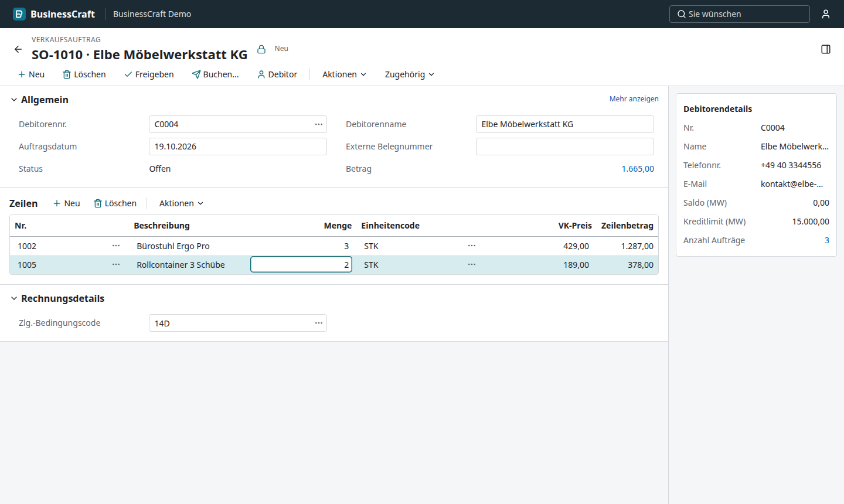Post the order via Buchen...
Viewport: 844px width, 504px height.
click(216, 74)
